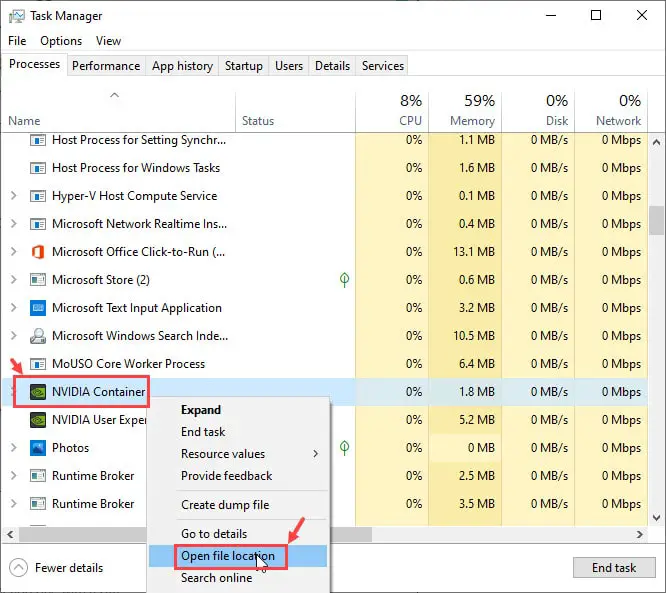Click the green leaf suspended icon for Photos
The width and height of the screenshot is (666, 593).
(344, 447)
